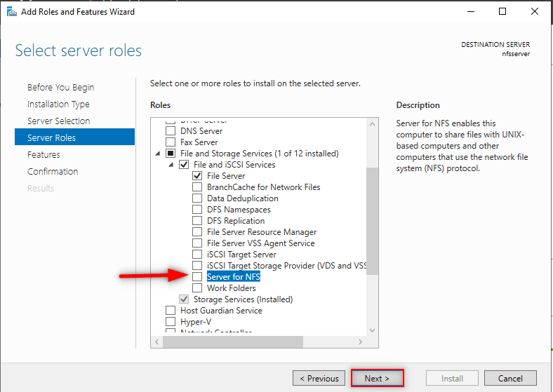553x392 pixels.
Task: Select the DFS Namespaces role entry
Action: [239, 210]
